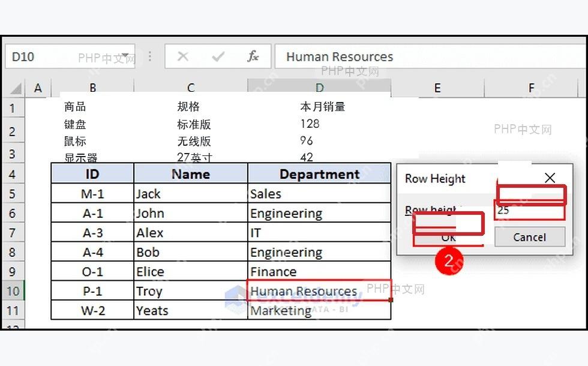This screenshot has height=366, width=588.
Task: Click the cancel (X) formula bar icon
Action: (x=183, y=56)
